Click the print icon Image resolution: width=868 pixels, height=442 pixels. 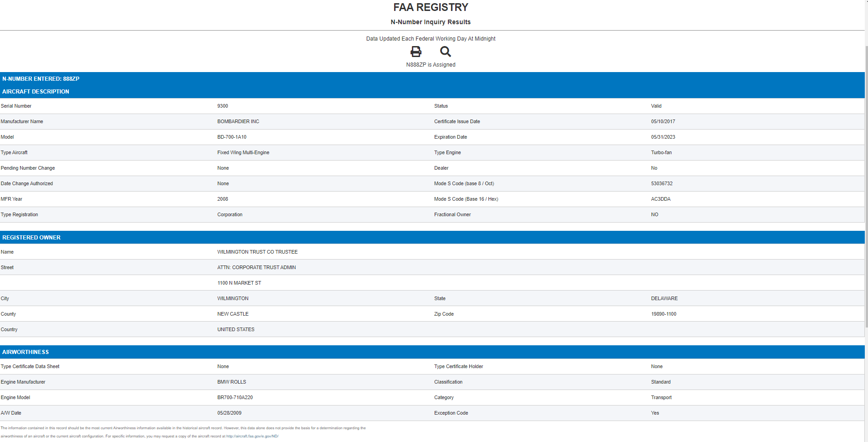pyautogui.click(x=416, y=52)
